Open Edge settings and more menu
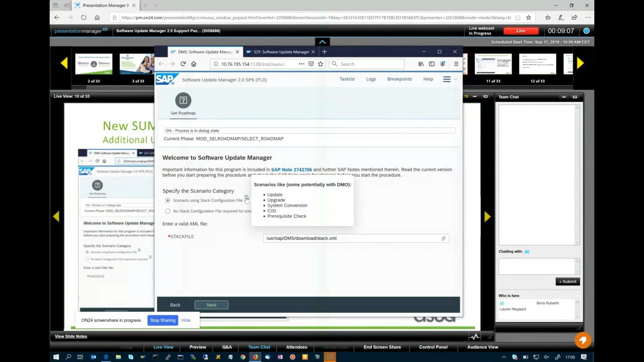The width and height of the screenshot is (644, 362). (587, 17)
